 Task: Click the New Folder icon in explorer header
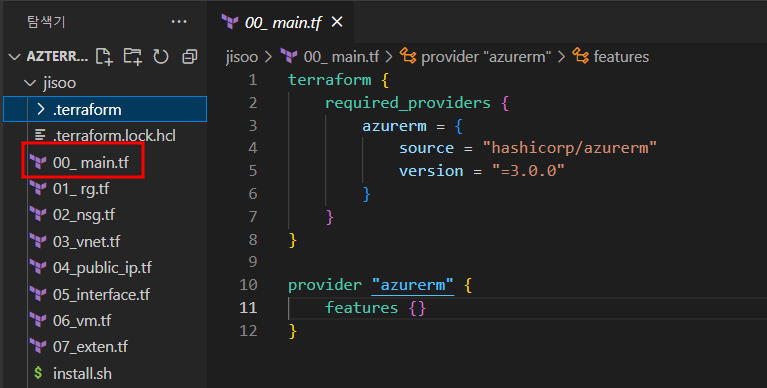(133, 57)
